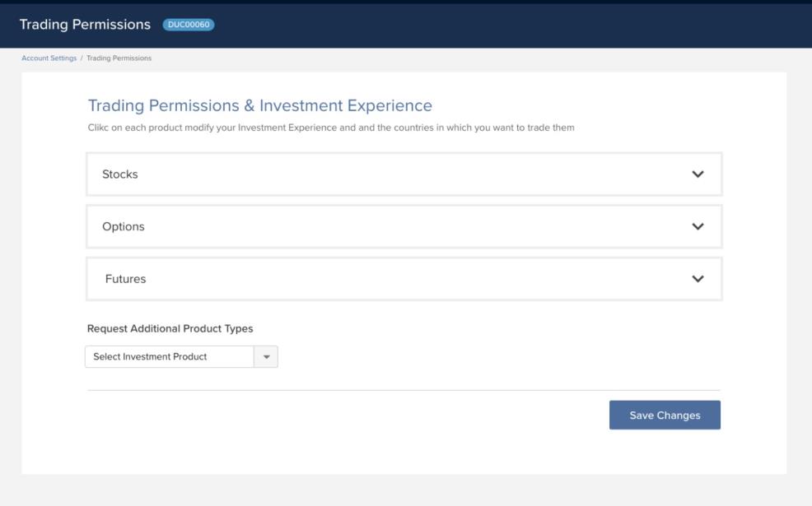Expand the Options section chevron

698,227
